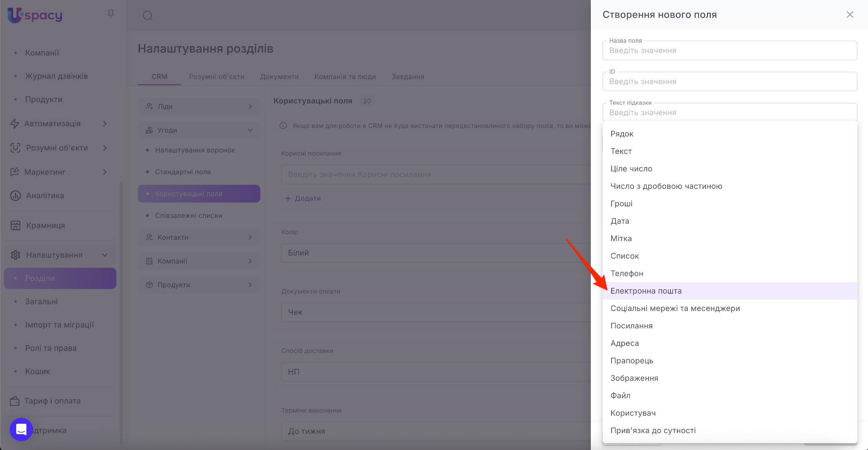Click the Налаштування gear icon
This screenshot has width=868, height=450.
coord(15,255)
